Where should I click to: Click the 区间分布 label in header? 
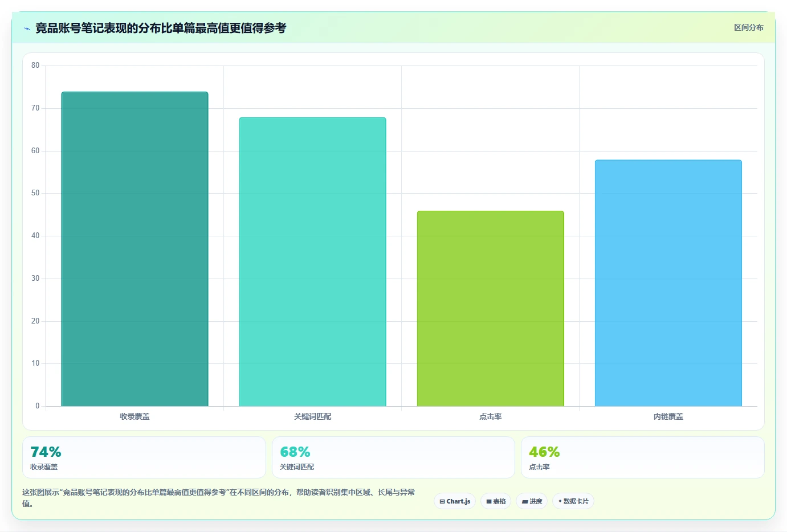pos(748,27)
